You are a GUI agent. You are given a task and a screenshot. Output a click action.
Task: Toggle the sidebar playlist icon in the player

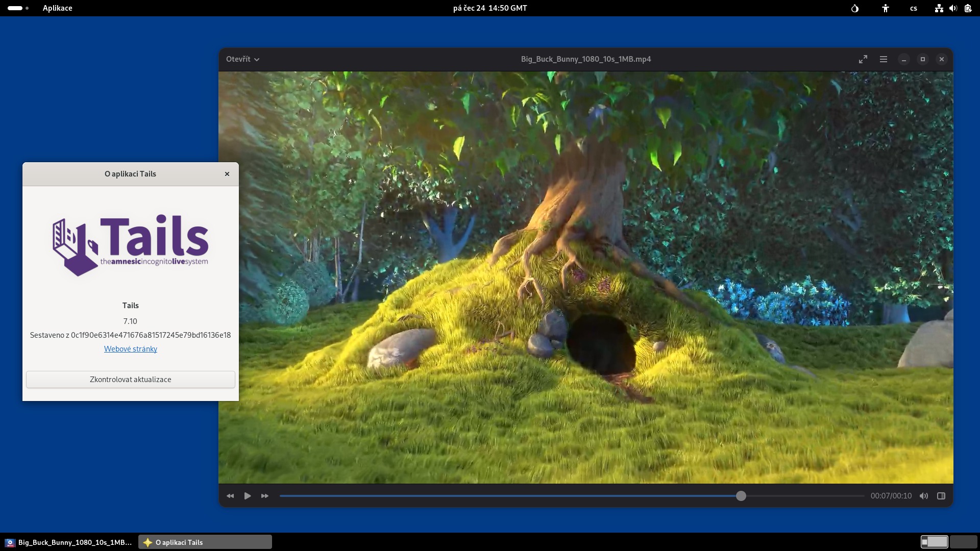click(x=941, y=496)
